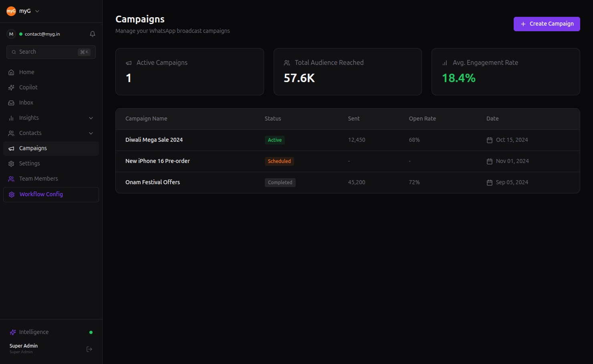
Task: Click the calendar icon beside Sep 05, 2024
Action: (490, 183)
